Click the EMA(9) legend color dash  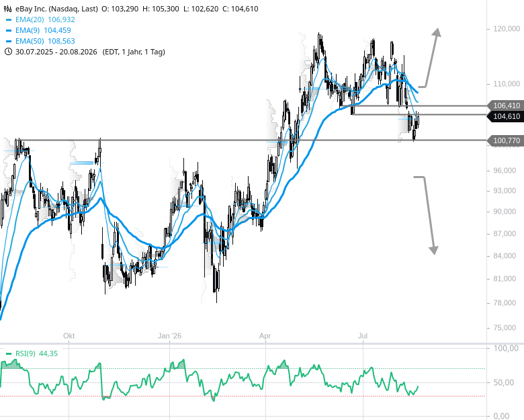click(9, 30)
